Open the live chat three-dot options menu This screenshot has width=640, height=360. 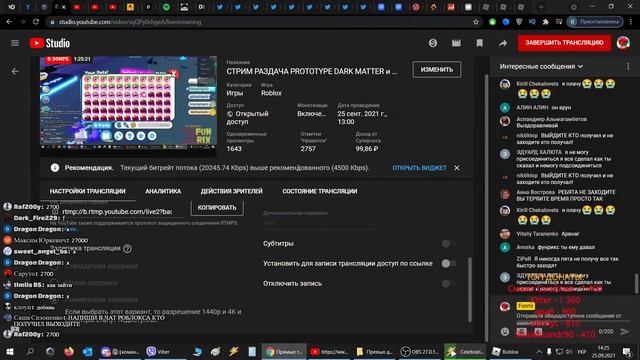[x=628, y=66]
